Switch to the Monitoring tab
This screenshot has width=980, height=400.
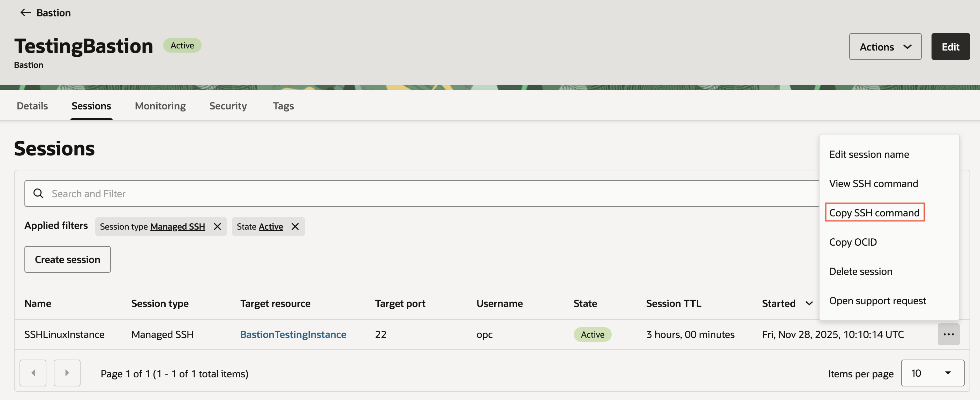[x=160, y=106]
